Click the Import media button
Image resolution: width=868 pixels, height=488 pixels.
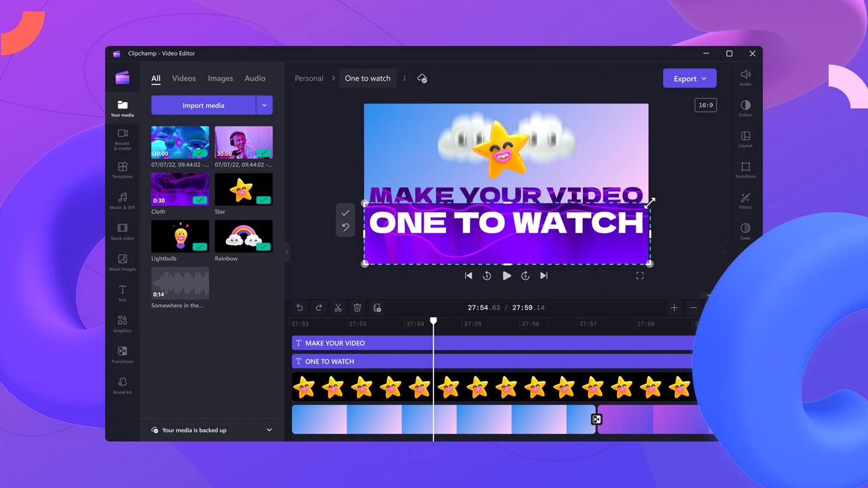[x=203, y=105]
